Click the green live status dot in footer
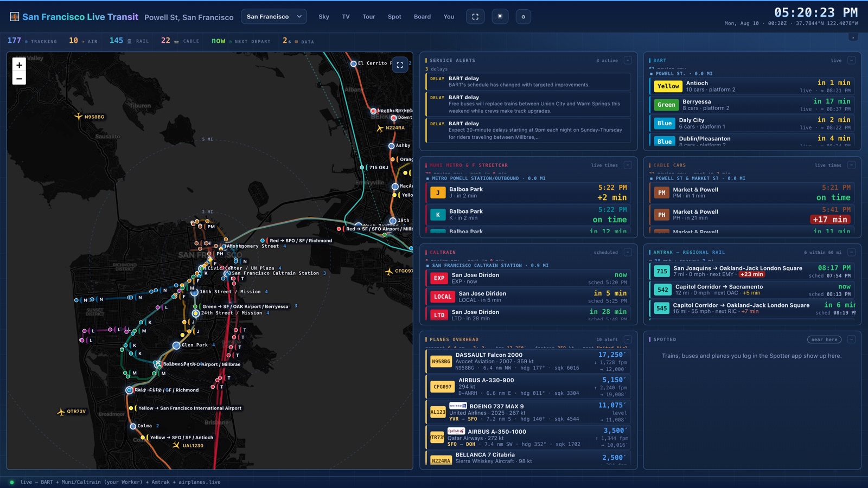The width and height of the screenshot is (868, 488). coord(12,482)
